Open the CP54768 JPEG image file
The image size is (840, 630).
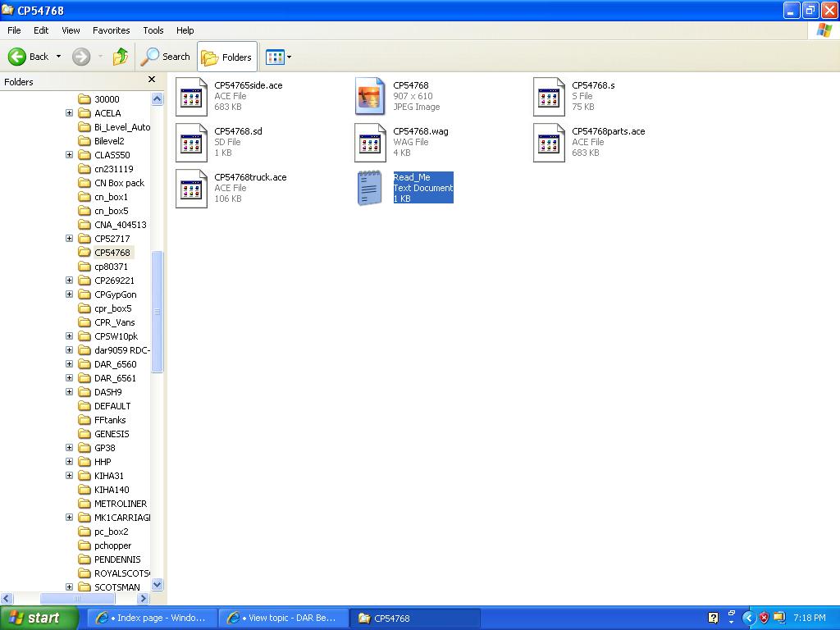[369, 96]
